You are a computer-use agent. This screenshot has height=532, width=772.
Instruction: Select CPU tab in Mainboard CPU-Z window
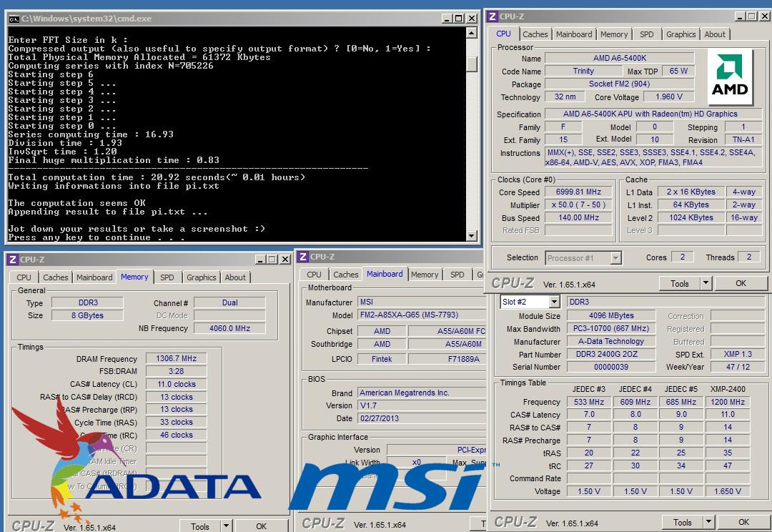pyautogui.click(x=314, y=275)
